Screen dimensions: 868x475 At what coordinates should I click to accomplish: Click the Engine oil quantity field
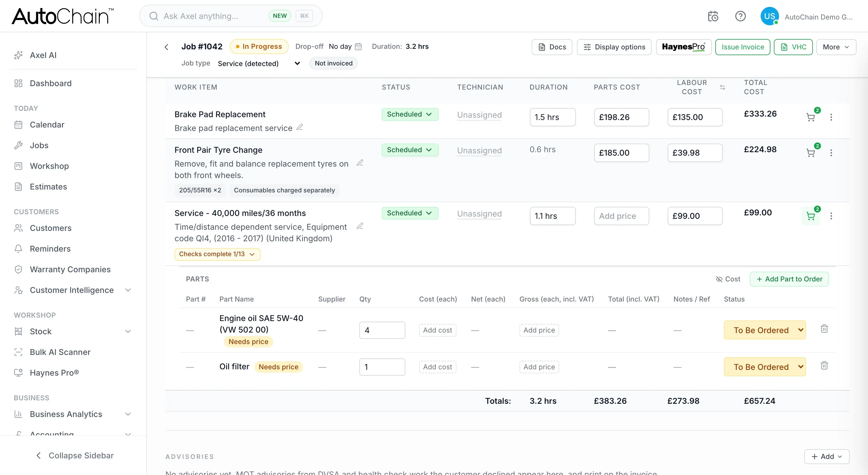pyautogui.click(x=382, y=330)
